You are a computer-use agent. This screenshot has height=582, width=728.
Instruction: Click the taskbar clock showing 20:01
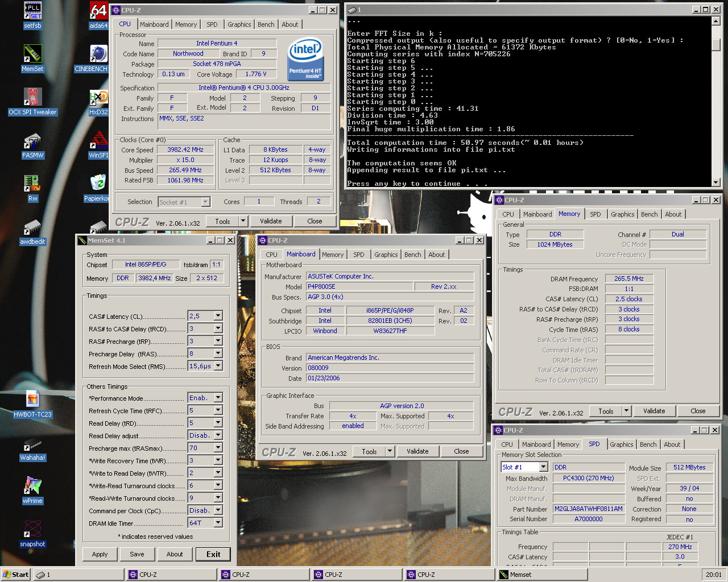click(714, 575)
